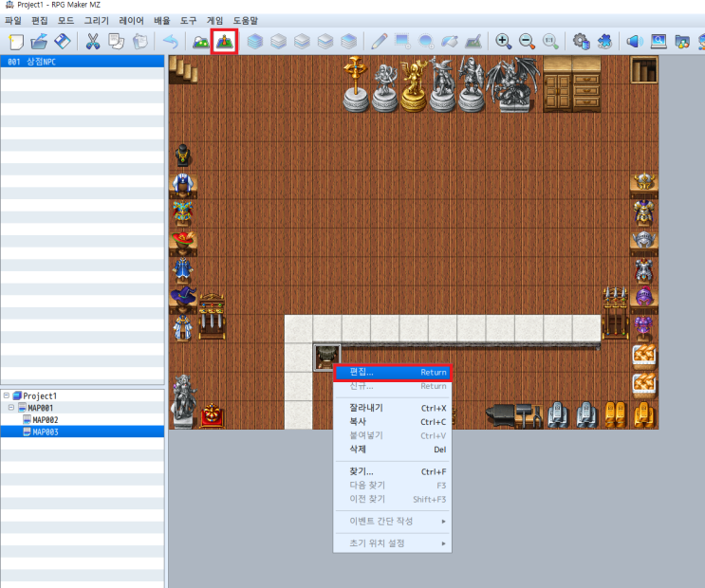The height and width of the screenshot is (588, 705).
Task: Select event 001 상점NPC in list
Action: pos(83,62)
